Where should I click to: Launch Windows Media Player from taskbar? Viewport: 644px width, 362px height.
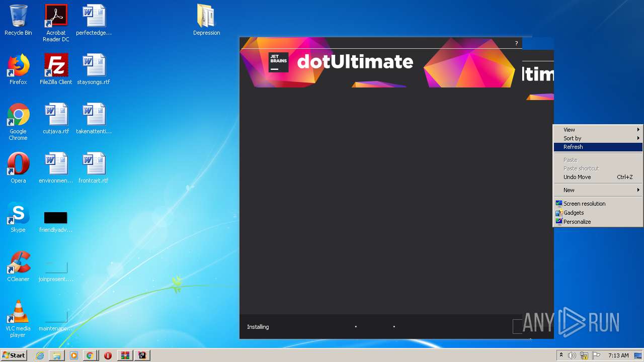[73, 355]
